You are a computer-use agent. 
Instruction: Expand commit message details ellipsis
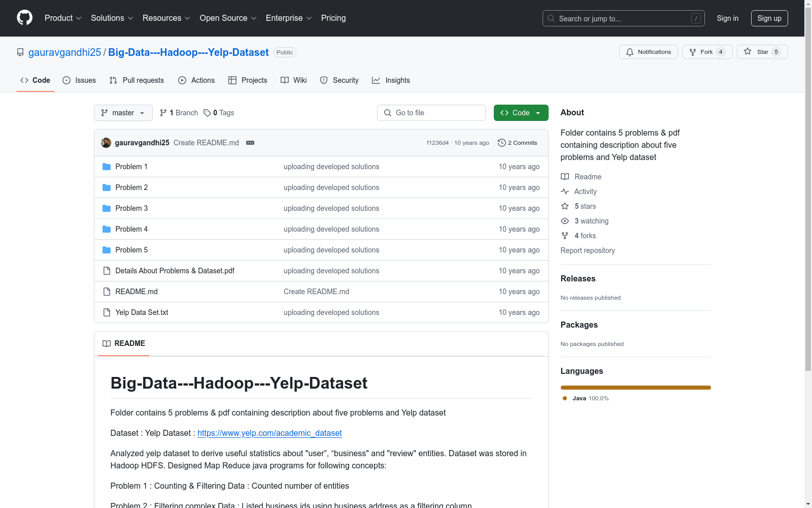tap(250, 143)
